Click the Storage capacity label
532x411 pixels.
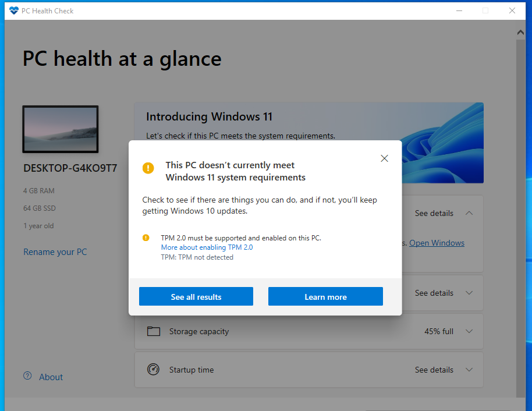[199, 332]
